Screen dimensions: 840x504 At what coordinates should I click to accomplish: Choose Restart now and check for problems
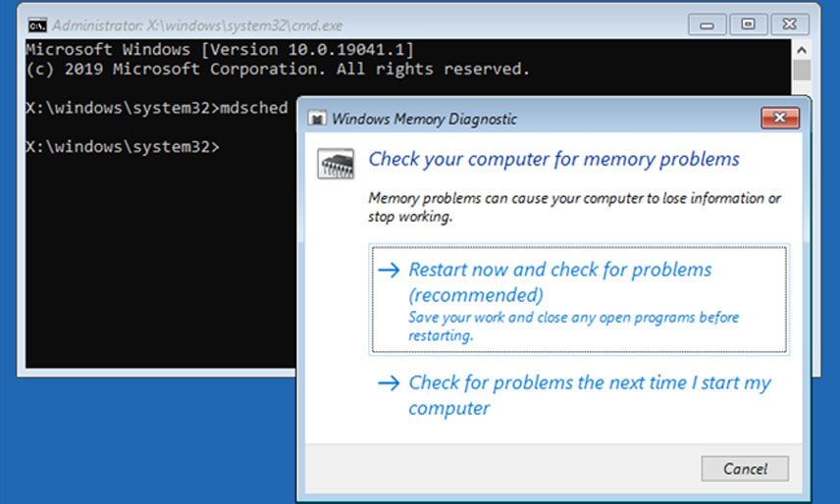579,300
